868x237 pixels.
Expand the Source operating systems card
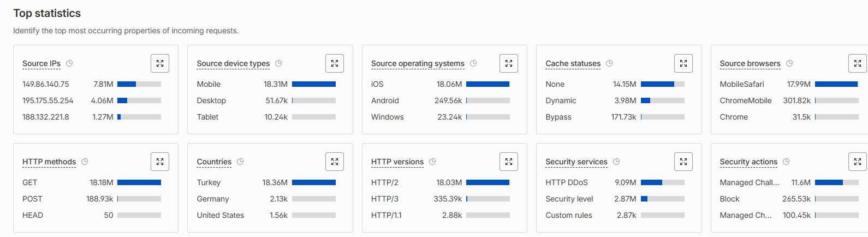point(509,63)
